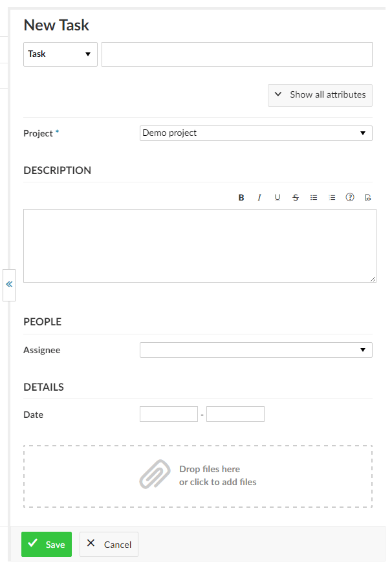Open the Project dropdown showing Demo project

pos(256,133)
